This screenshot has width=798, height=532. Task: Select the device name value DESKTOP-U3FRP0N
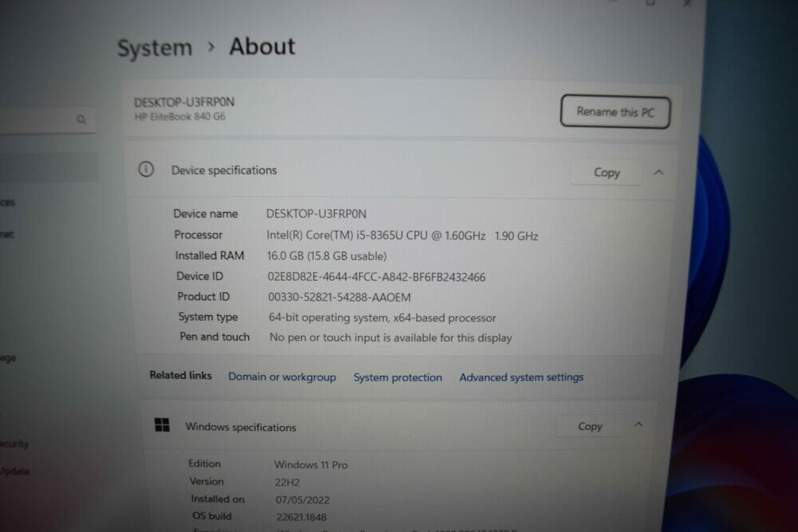point(316,214)
